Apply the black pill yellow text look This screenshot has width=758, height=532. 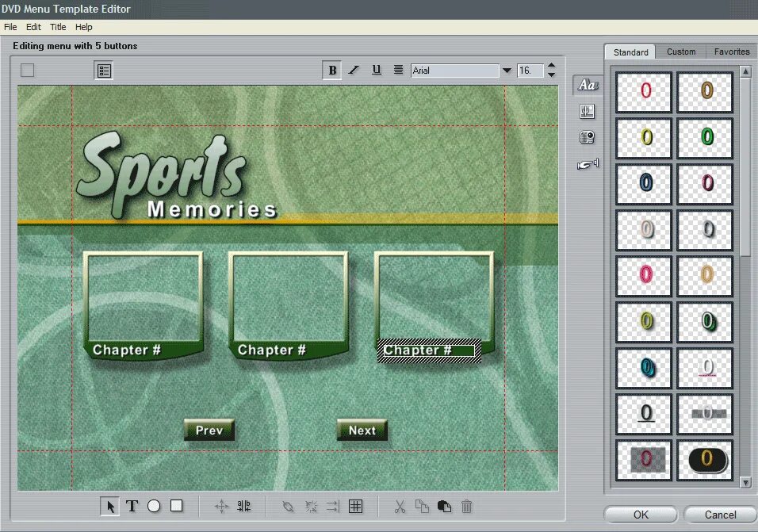click(x=706, y=460)
